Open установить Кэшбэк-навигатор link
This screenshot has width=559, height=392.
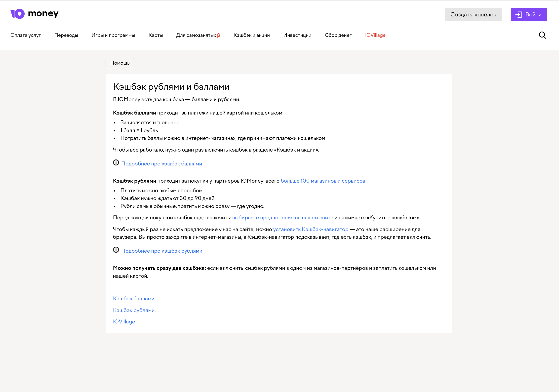click(x=311, y=229)
